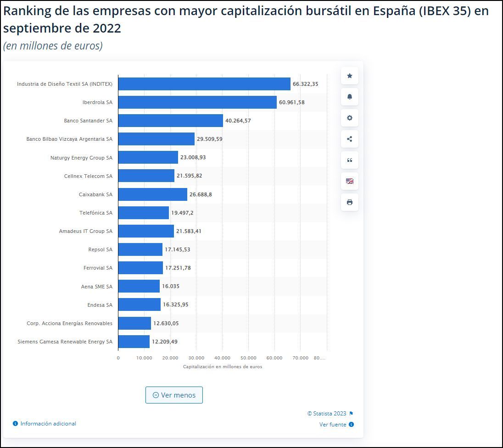Viewport: 503px width, 448px height.
Task: Select the Banco Santander SA bar
Action: (170, 121)
